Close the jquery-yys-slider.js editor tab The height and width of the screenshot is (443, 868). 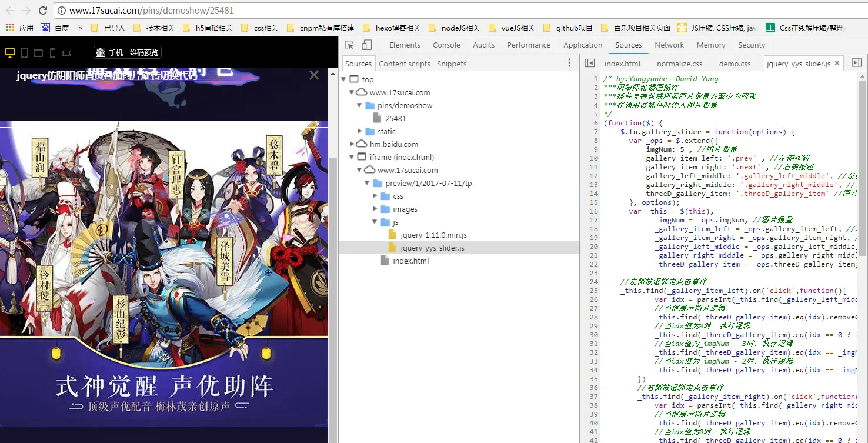coord(837,63)
